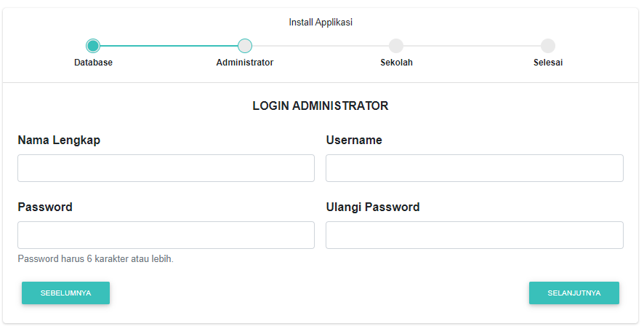Viewport: 644px width, 329px height.
Task: Click the Ulangi Password field label
Action: pyautogui.click(x=373, y=207)
